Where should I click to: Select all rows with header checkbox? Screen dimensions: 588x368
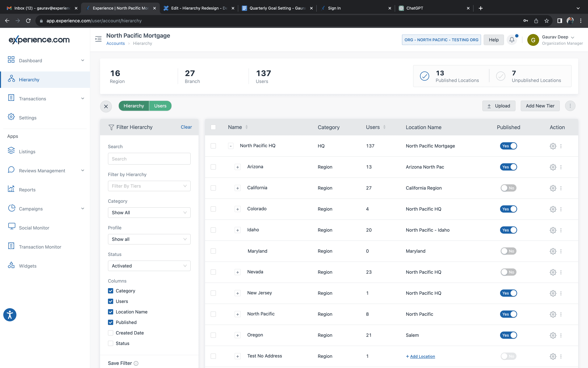[x=213, y=127]
